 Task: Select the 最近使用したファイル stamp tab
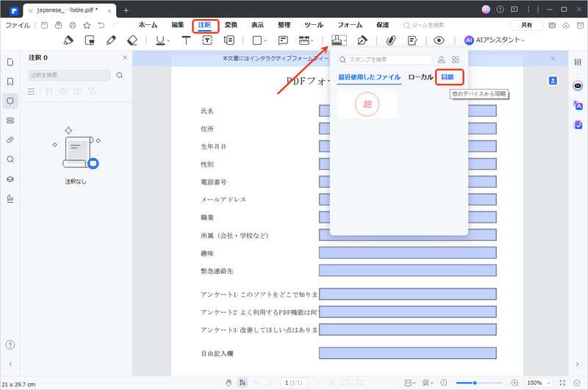coord(370,77)
